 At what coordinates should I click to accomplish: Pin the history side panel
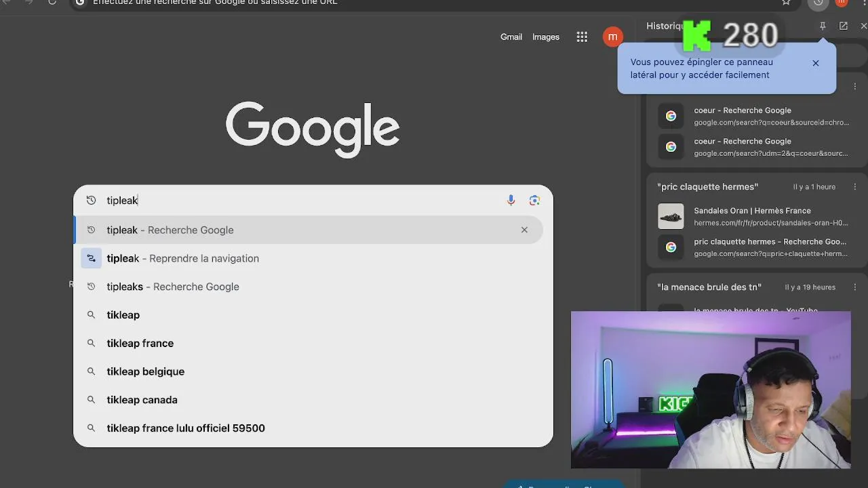tap(823, 26)
